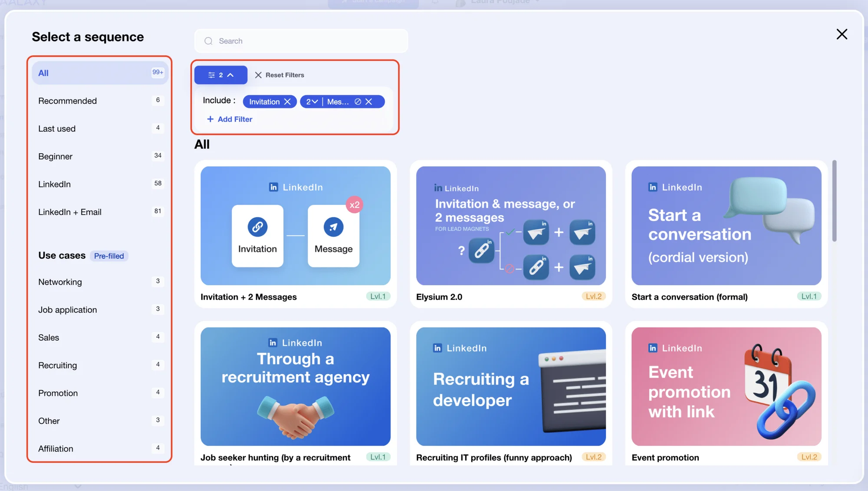Viewport: 868px width, 491px height.
Task: Click the Lvl.1 badge of Invitation + 2 Messages
Action: 378,297
